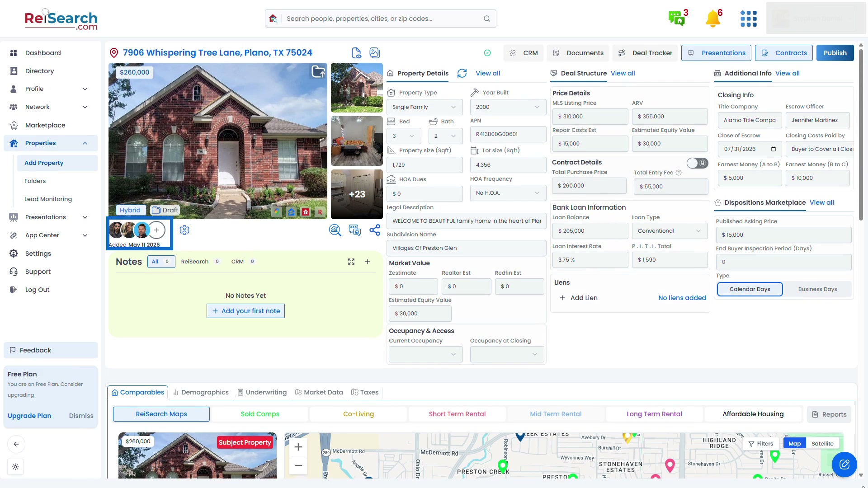868x488 pixels.
Task: Toggle the Contract Details switch
Action: (x=697, y=163)
